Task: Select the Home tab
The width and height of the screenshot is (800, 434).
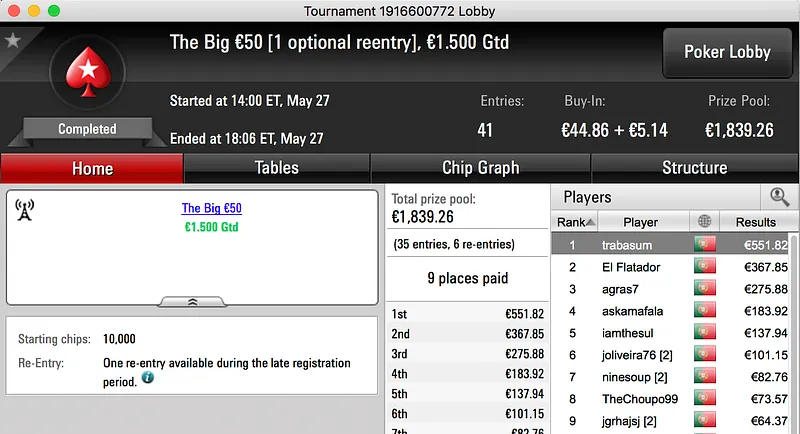Action: (x=92, y=168)
